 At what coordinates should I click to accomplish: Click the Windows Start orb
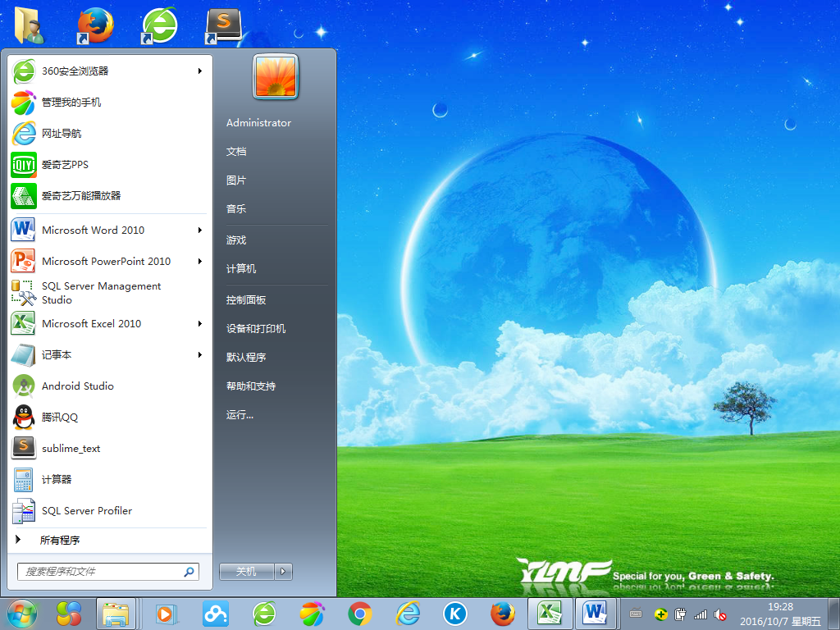click(x=22, y=614)
